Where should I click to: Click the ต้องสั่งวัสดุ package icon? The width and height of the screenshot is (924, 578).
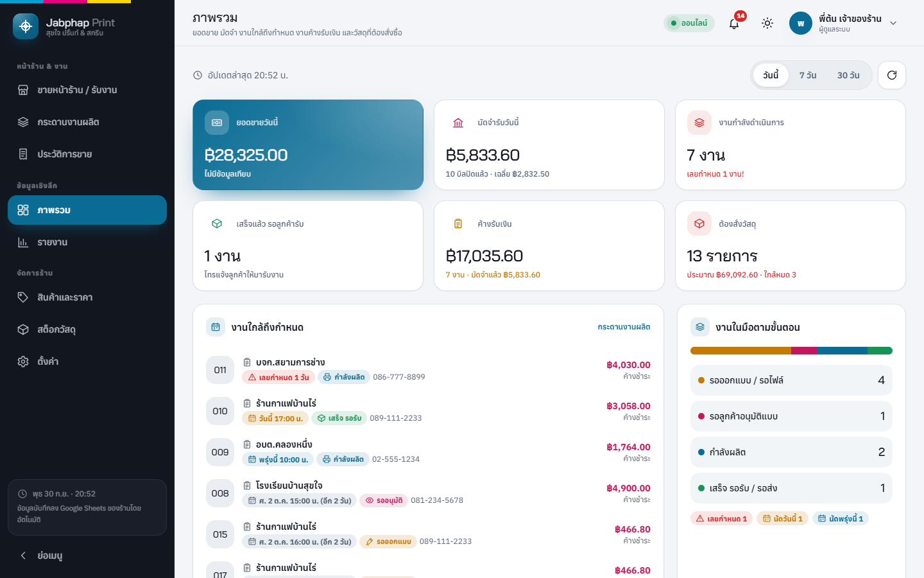click(699, 223)
